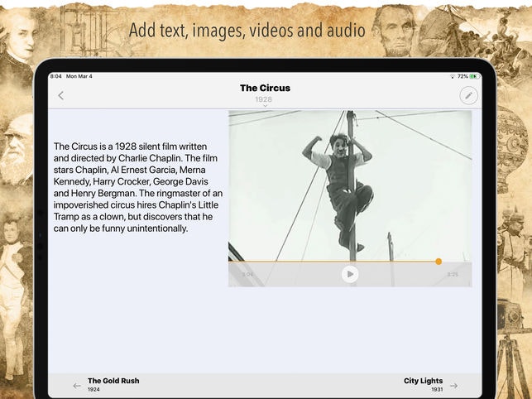The width and height of the screenshot is (532, 399).
Task: Click the left arrow beside The Gold Rush
Action: 77,386
